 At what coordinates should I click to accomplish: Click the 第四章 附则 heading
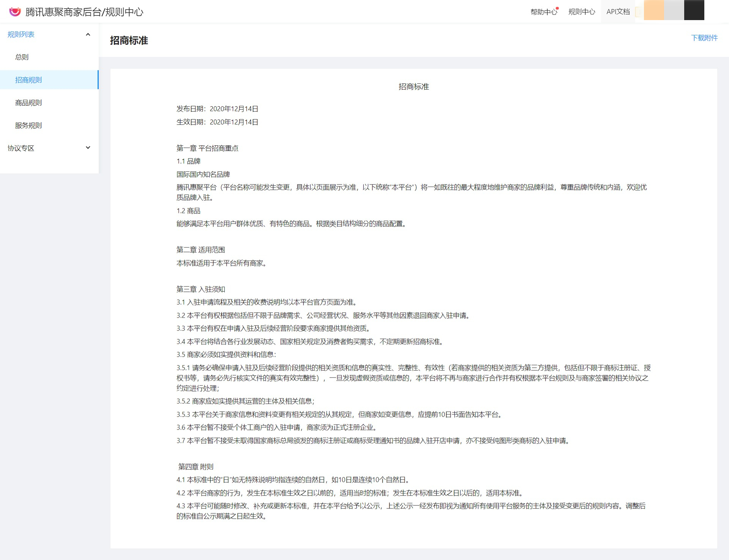196,467
